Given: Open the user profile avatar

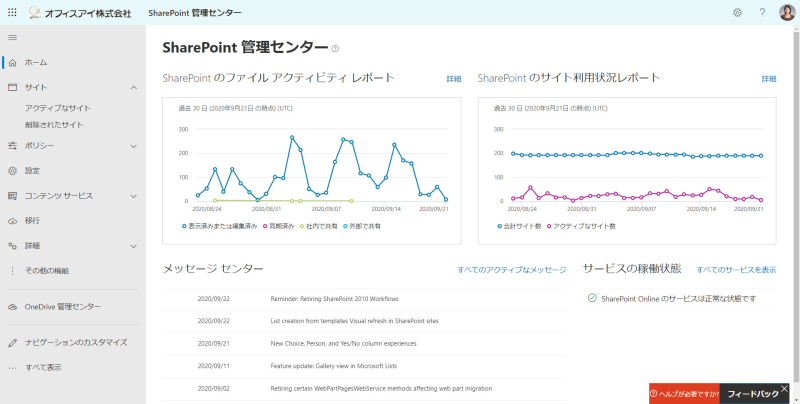Looking at the screenshot, I should click(787, 13).
